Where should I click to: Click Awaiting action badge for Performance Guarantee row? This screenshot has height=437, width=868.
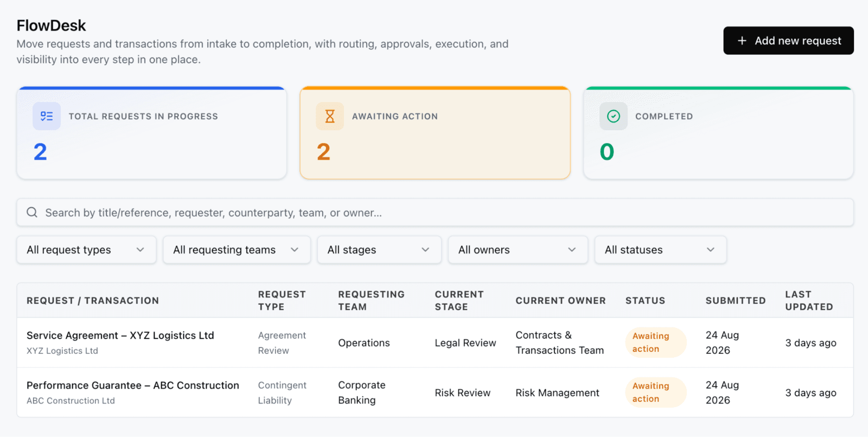pyautogui.click(x=655, y=392)
